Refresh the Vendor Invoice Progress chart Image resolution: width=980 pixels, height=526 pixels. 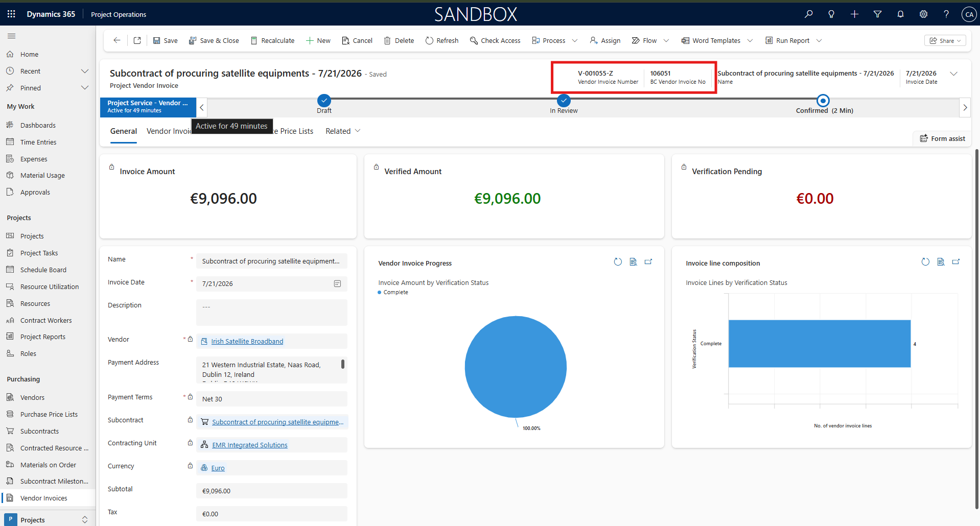[x=618, y=262]
